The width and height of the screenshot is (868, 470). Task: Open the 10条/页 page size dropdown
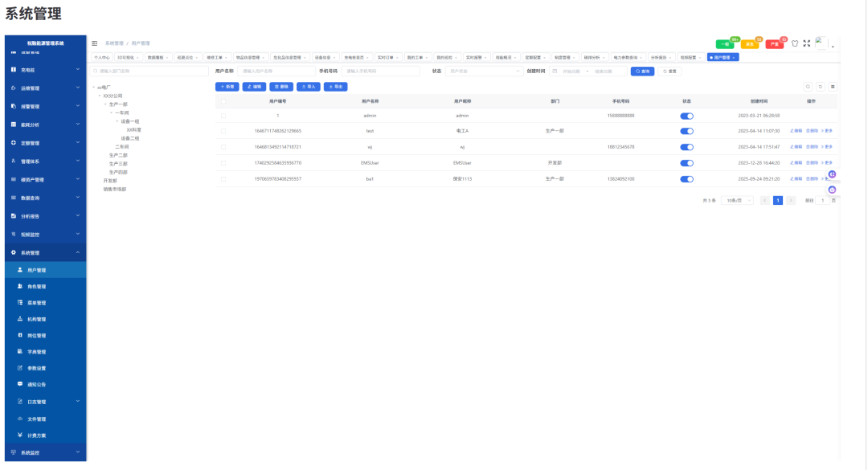tap(737, 200)
